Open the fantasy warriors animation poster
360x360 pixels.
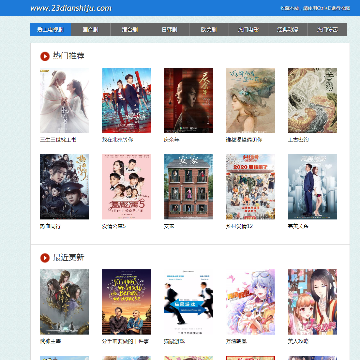point(64,302)
